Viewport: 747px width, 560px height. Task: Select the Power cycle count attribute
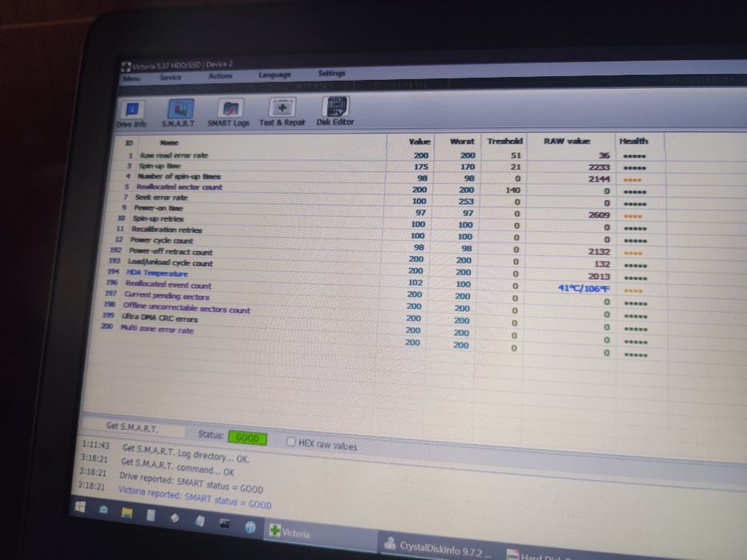click(162, 241)
